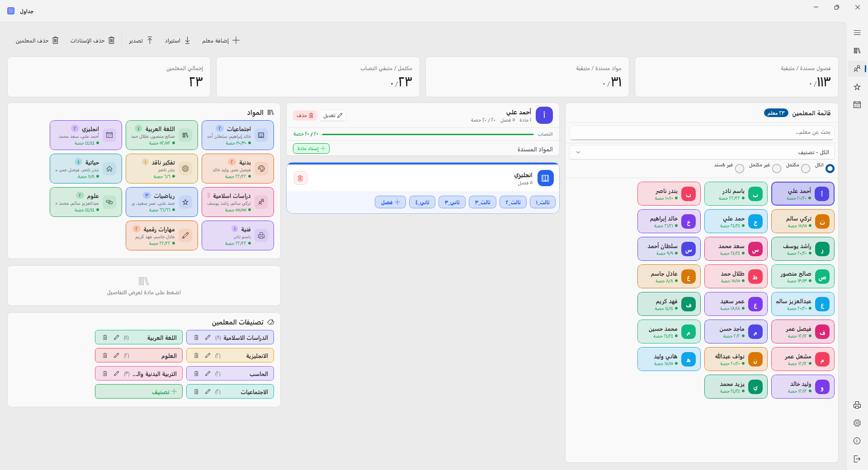Click the trash icon for الحاسب category
Screen dimensions: 868x470
point(196,374)
